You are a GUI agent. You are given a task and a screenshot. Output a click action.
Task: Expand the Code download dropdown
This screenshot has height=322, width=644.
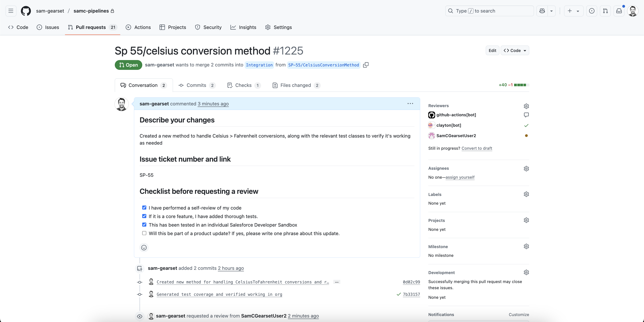(x=515, y=50)
